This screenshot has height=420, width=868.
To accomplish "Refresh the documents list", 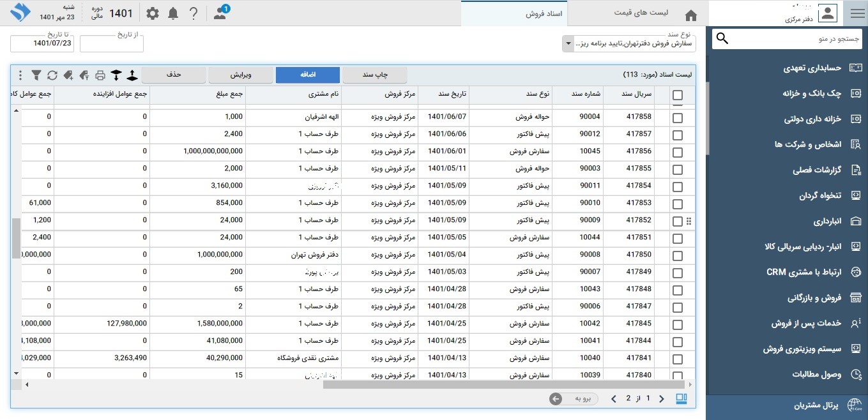I will pyautogui.click(x=52, y=75).
